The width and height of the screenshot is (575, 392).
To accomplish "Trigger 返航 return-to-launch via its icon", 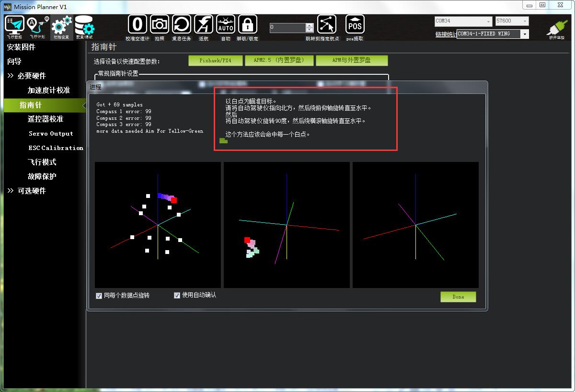I will [203, 24].
